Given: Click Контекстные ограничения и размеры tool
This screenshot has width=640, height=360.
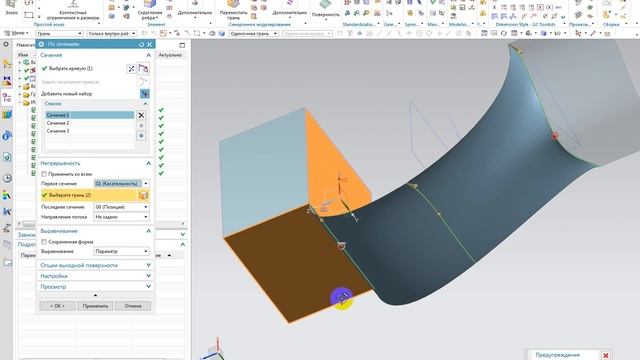Looking at the screenshot, I should click(x=73, y=11).
